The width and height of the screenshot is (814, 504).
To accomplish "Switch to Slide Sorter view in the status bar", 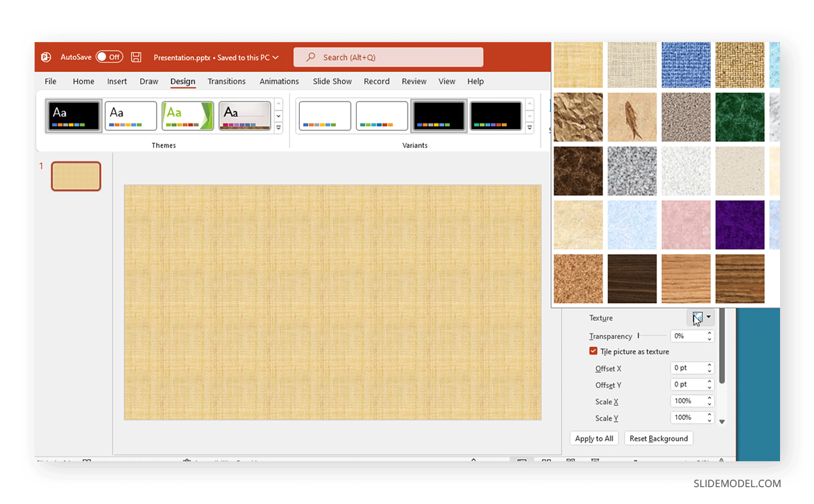I will 547,461.
